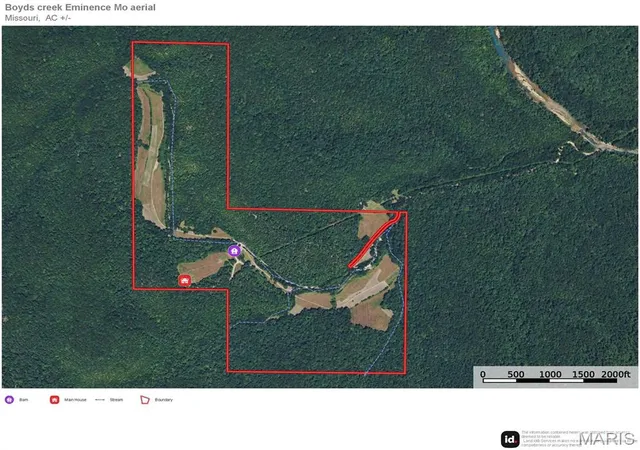Click the 'Barn' legend label
Image resolution: width=640 pixels, height=450 pixels.
[x=24, y=400]
